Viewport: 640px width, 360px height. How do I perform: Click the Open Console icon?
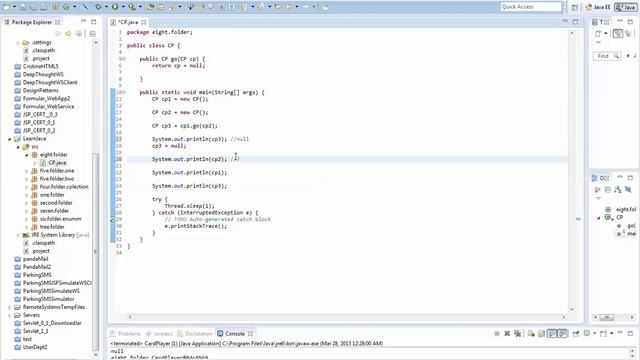click(603, 333)
